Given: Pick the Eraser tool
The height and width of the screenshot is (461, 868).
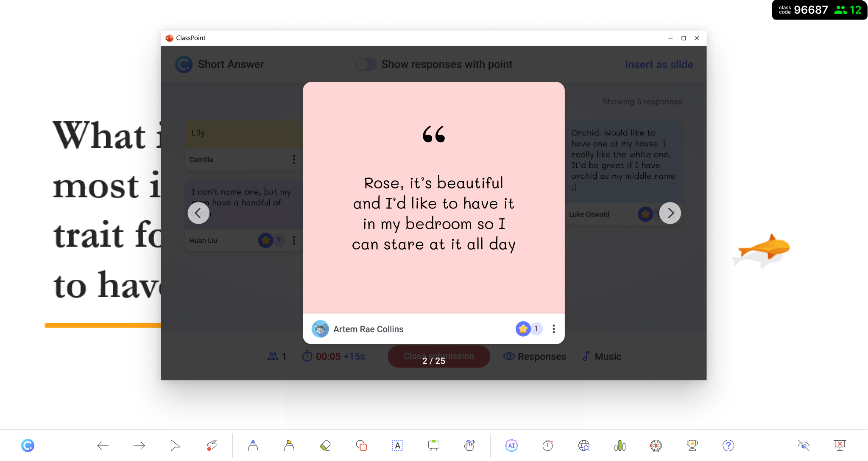Looking at the screenshot, I should click(x=325, y=445).
